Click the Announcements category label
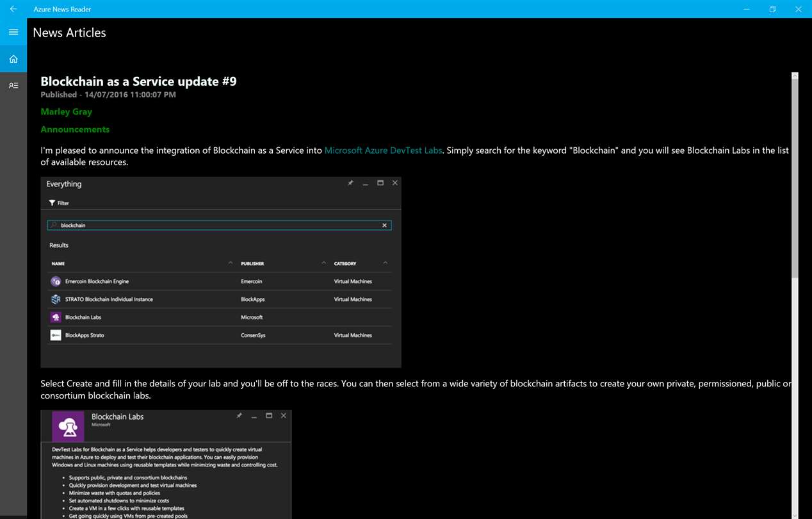This screenshot has height=519, width=812. [75, 129]
